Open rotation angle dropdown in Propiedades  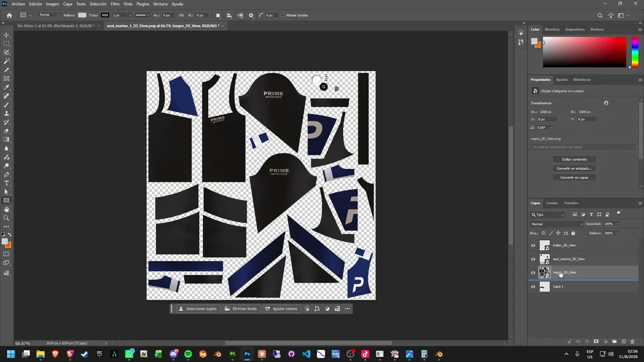pyautogui.click(x=551, y=128)
